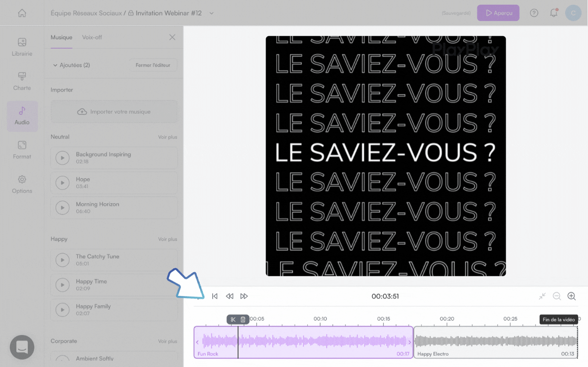This screenshot has height=367, width=588.
Task: Open the user avatar C menu
Action: point(573,13)
